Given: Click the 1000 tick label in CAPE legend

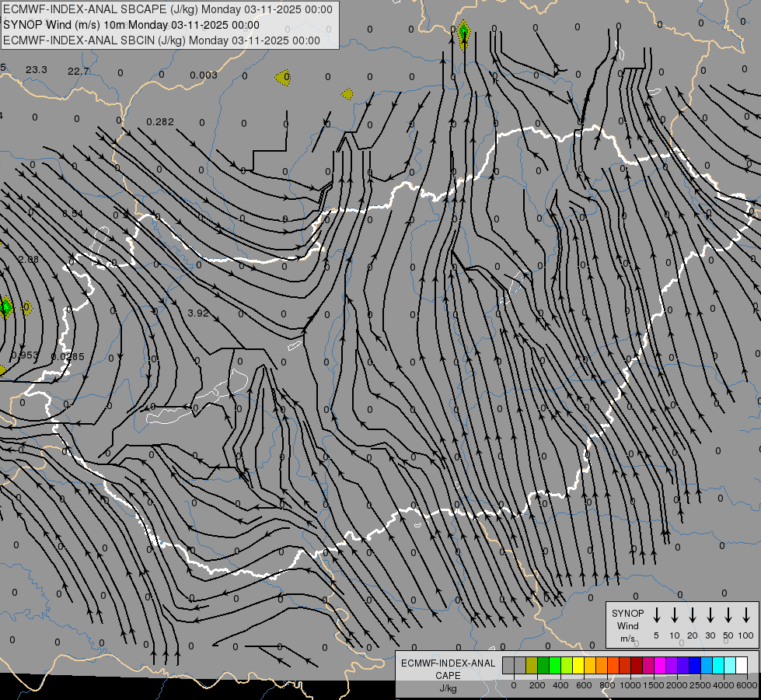Looking at the screenshot, I should tap(630, 685).
